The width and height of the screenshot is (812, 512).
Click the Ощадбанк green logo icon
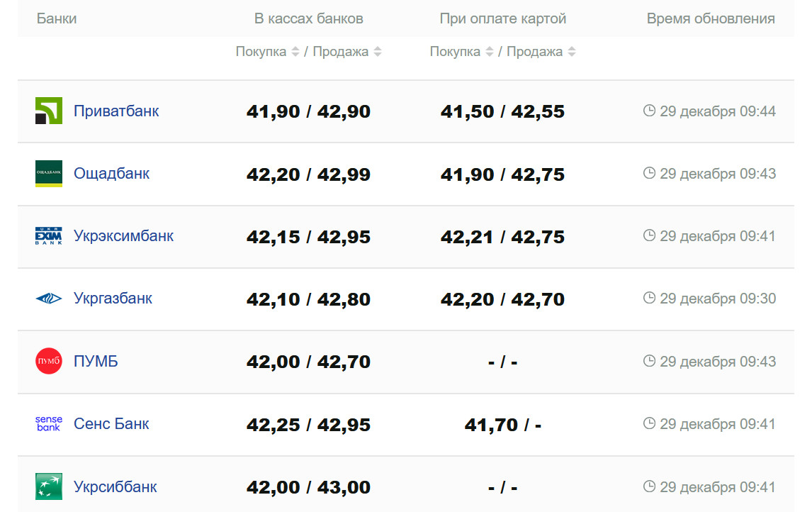[x=49, y=174]
